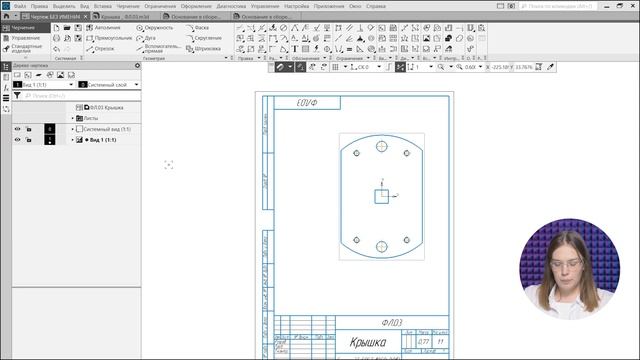Click the undo arrow icon
Image resolution: width=640 pixels, height=360 pixels.
click(56, 49)
